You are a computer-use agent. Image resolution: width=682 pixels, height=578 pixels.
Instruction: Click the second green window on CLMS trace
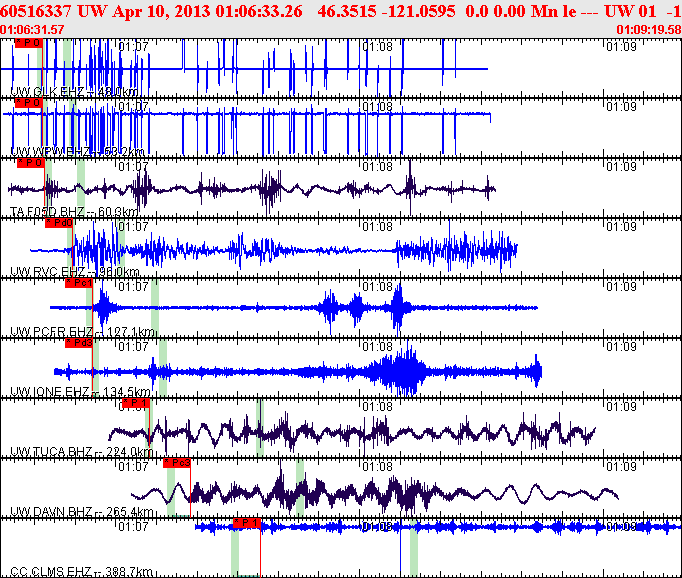(414, 548)
